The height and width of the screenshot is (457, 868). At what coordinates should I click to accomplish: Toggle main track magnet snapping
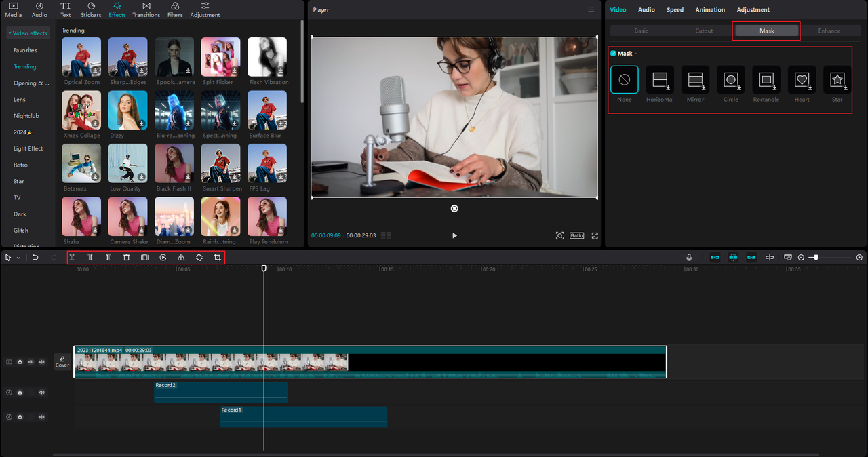pyautogui.click(x=715, y=258)
